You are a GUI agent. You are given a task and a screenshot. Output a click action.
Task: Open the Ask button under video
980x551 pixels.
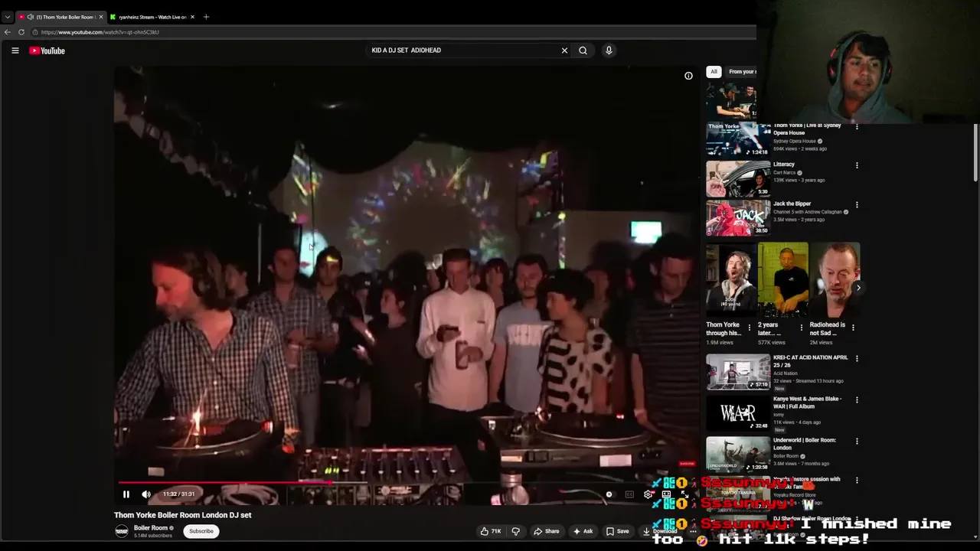pos(583,531)
